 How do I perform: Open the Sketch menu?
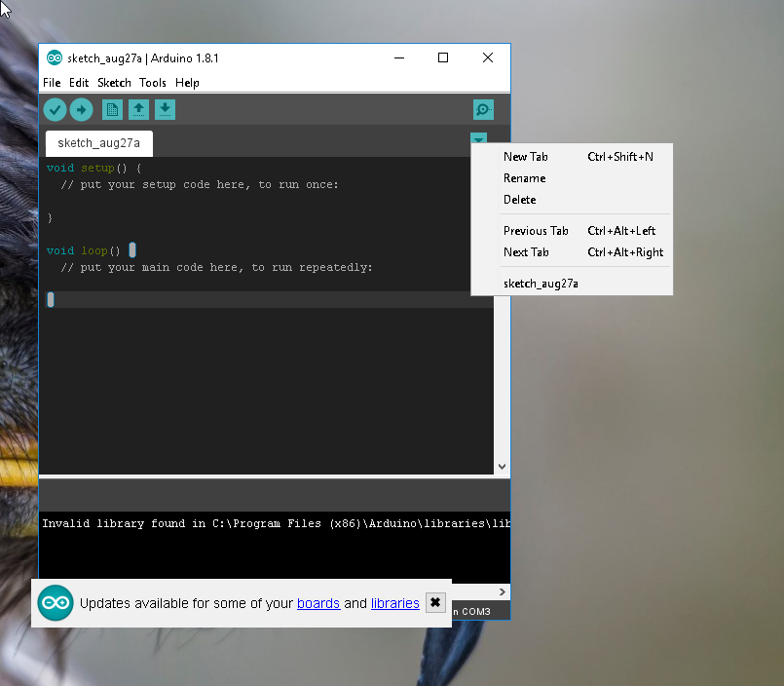click(x=114, y=83)
